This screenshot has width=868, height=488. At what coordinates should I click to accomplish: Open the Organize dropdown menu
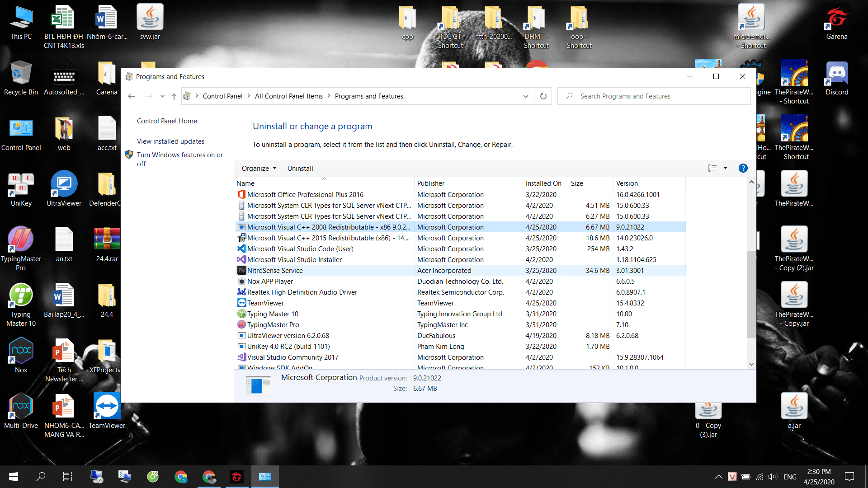[x=259, y=168]
